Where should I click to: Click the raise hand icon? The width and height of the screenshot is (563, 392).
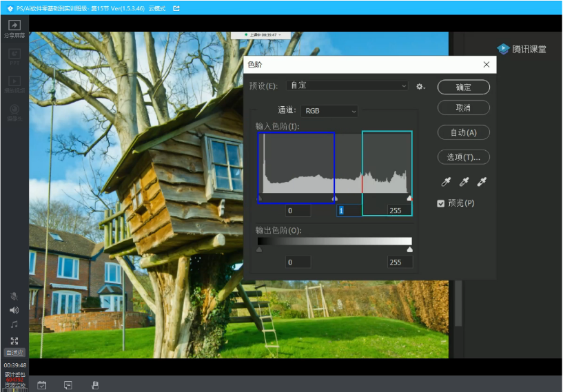pos(95,385)
